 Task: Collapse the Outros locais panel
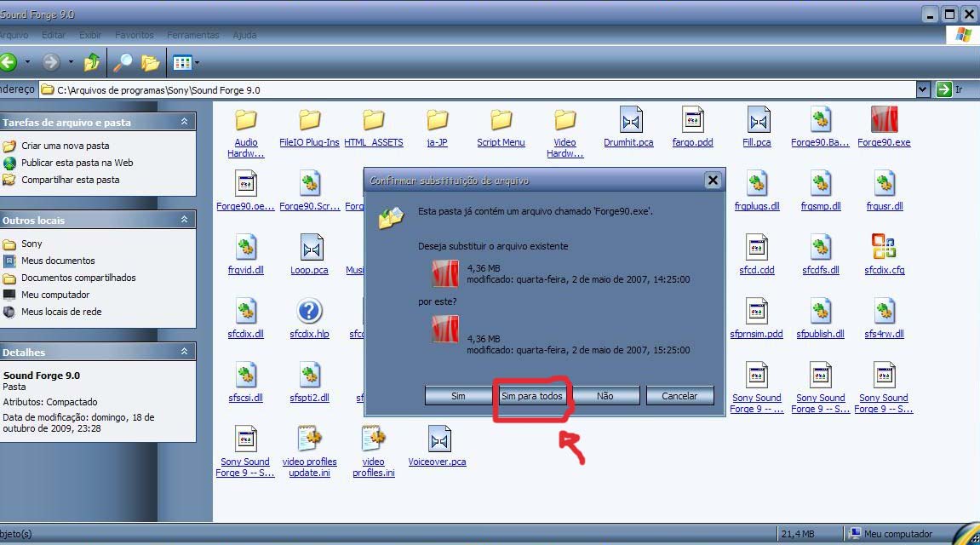185,220
